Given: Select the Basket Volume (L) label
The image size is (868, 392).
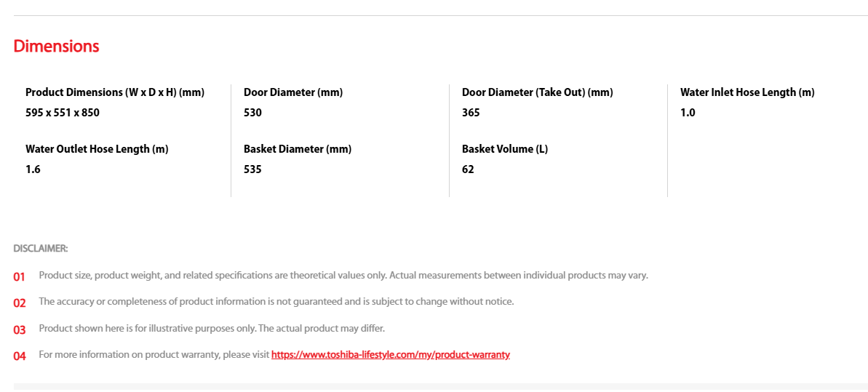Looking at the screenshot, I should (x=505, y=150).
